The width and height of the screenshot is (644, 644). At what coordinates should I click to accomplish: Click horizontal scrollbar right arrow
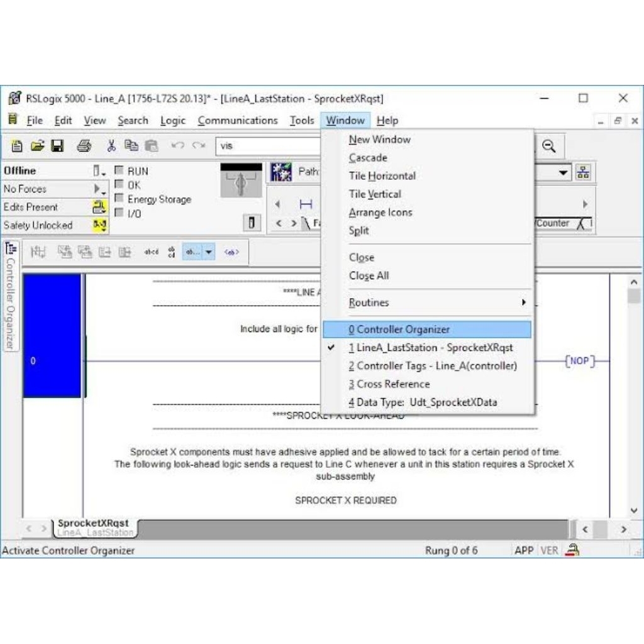point(623,529)
